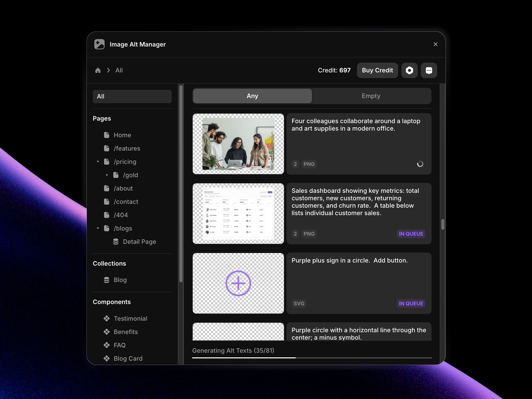Click the Generating Alt Texts progress bar
532x399 pixels.
(312, 357)
